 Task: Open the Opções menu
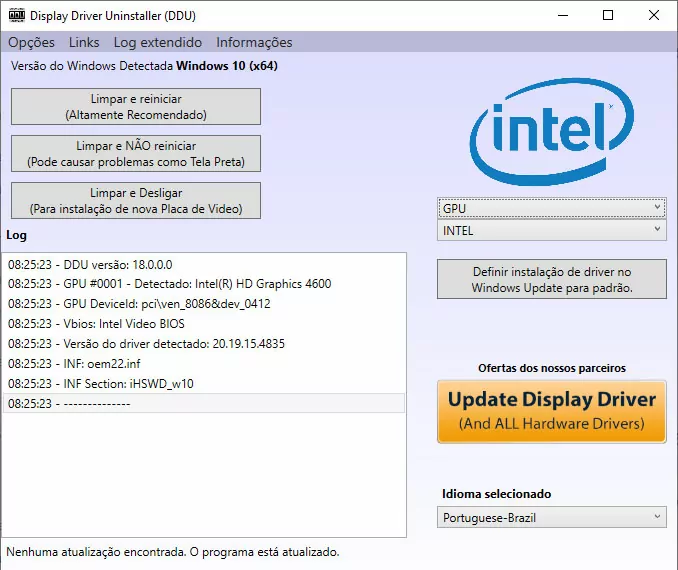tap(32, 42)
